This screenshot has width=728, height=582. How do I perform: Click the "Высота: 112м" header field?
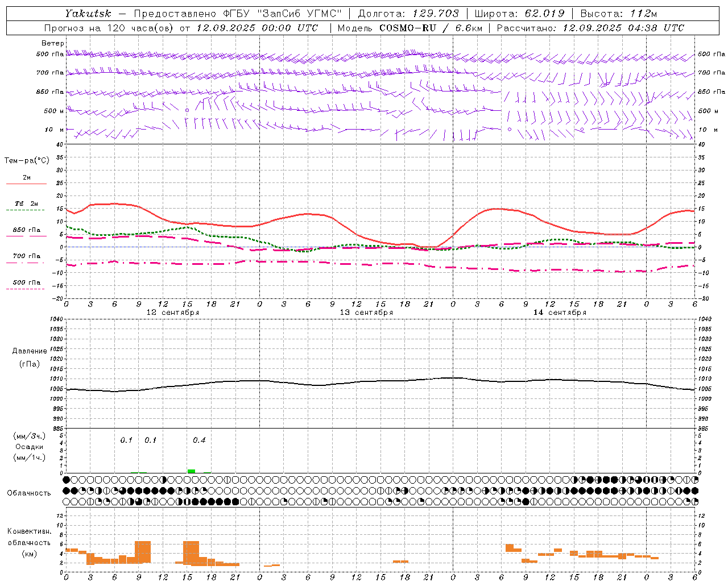[619, 14]
